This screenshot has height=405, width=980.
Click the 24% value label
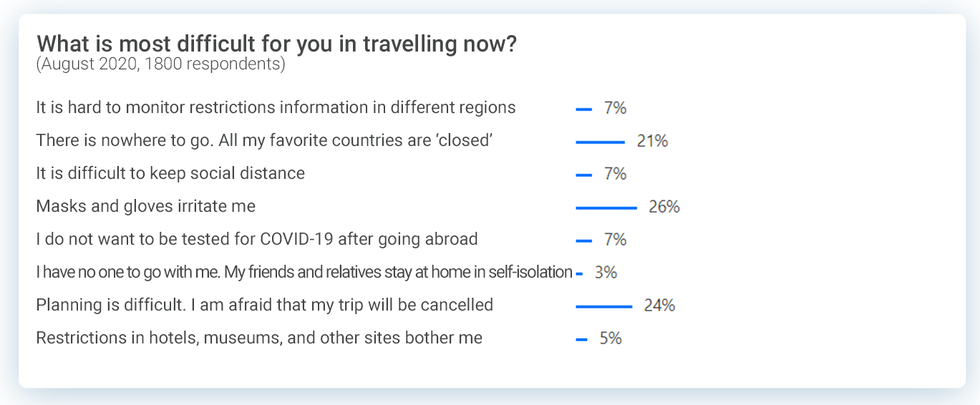click(x=659, y=306)
